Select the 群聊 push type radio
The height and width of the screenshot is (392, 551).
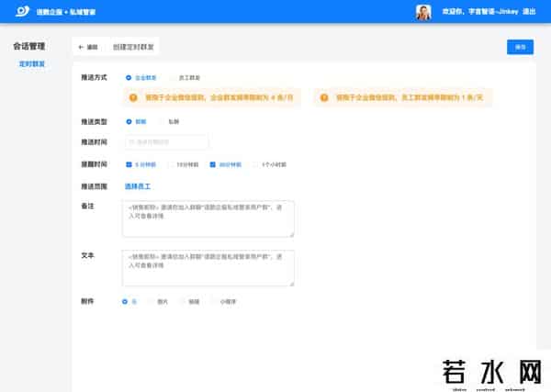tap(129, 121)
